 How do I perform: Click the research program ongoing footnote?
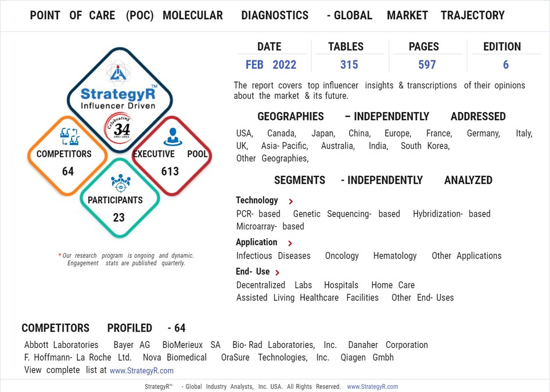tap(126, 260)
